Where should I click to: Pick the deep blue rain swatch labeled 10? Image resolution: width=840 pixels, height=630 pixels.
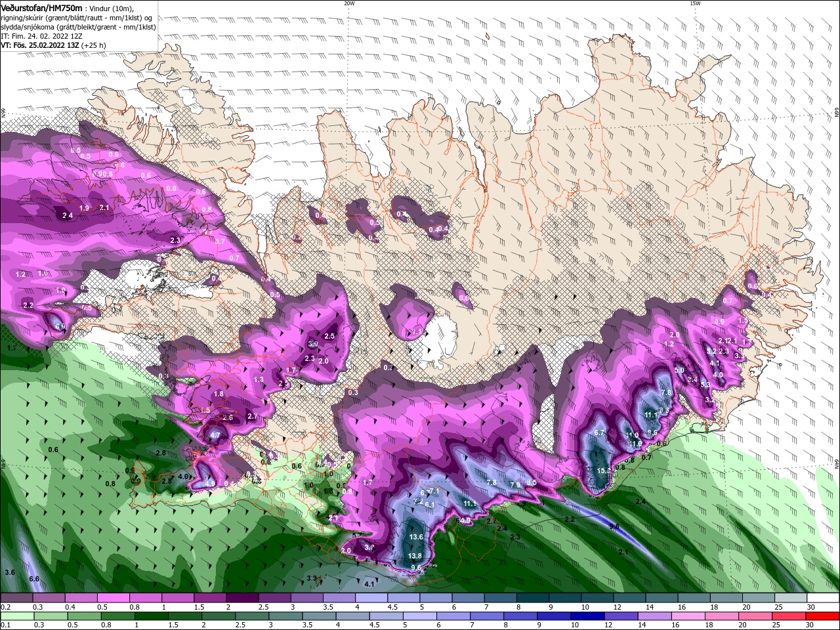click(588, 616)
